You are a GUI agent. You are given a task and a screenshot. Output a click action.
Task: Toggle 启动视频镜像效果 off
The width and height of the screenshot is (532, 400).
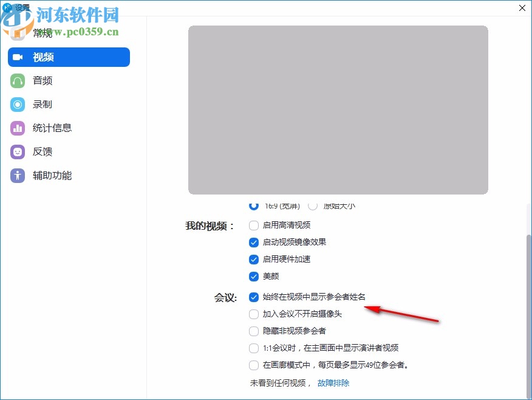[254, 242]
